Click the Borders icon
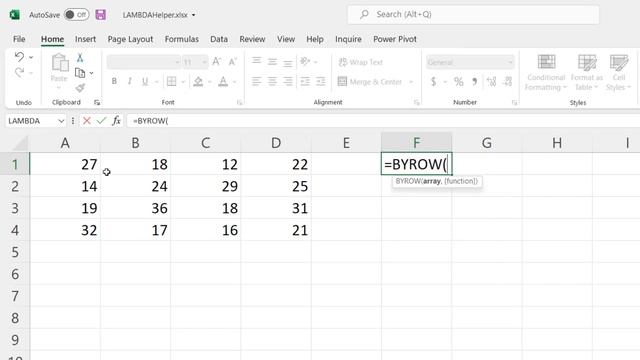Image resolution: width=640 pixels, height=360 pixels. point(171,82)
